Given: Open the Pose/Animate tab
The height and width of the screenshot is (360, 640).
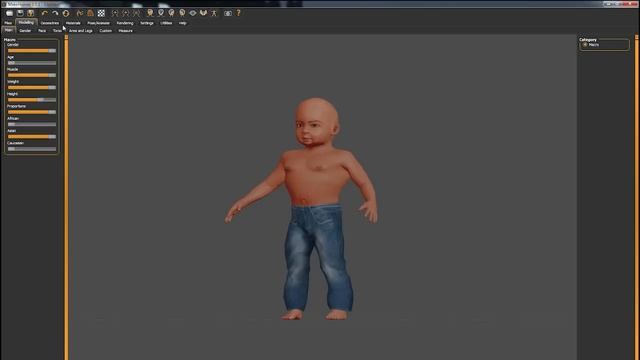Looking at the screenshot, I should (x=98, y=23).
